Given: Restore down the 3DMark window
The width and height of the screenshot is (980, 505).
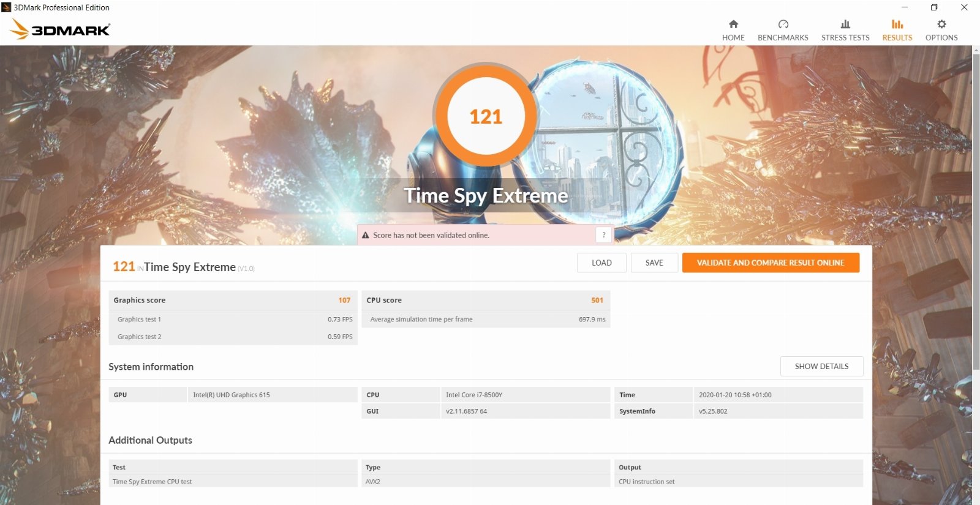Looking at the screenshot, I should (x=934, y=7).
